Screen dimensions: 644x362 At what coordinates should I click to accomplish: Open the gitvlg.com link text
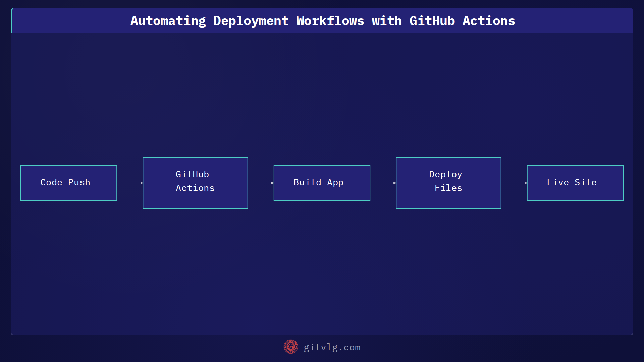click(332, 347)
